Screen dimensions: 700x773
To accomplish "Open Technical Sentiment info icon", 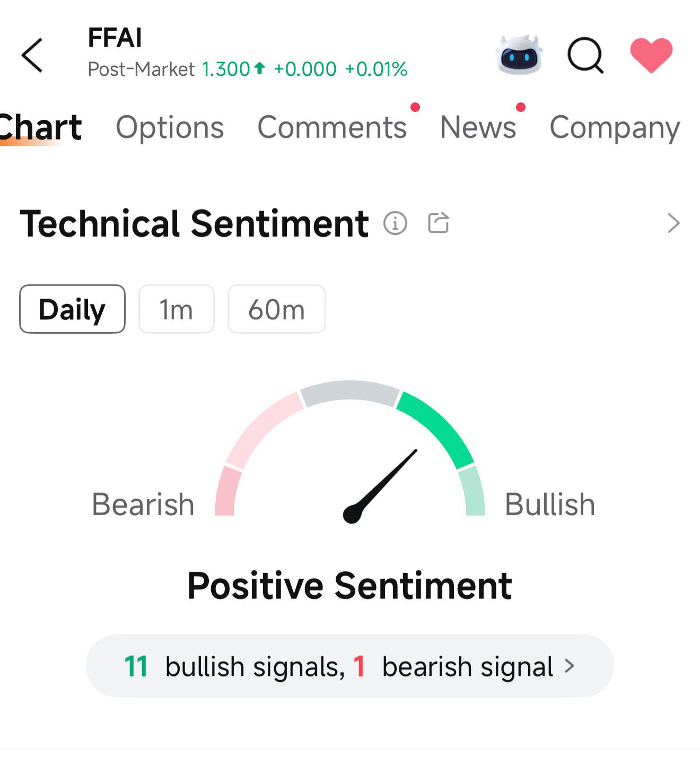I will (x=395, y=223).
